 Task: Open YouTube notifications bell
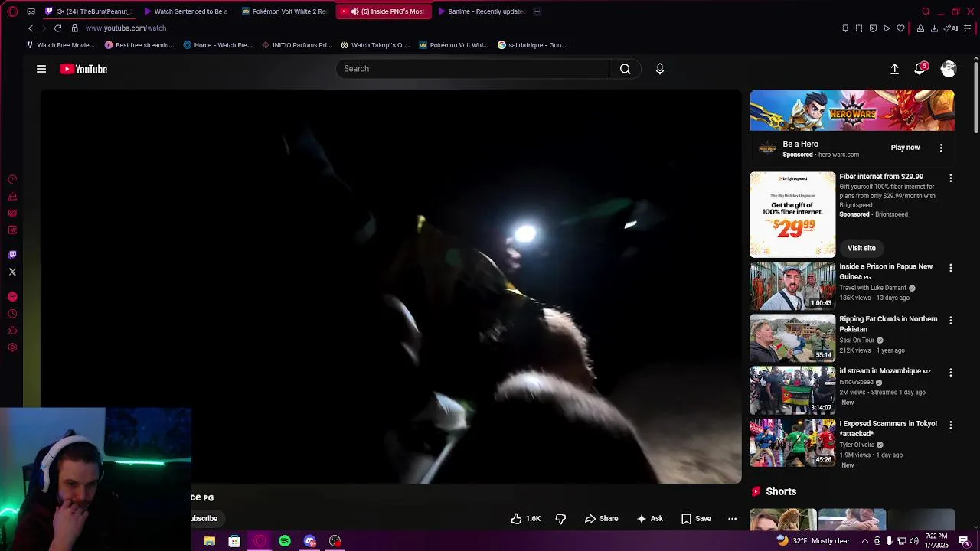[x=920, y=69]
